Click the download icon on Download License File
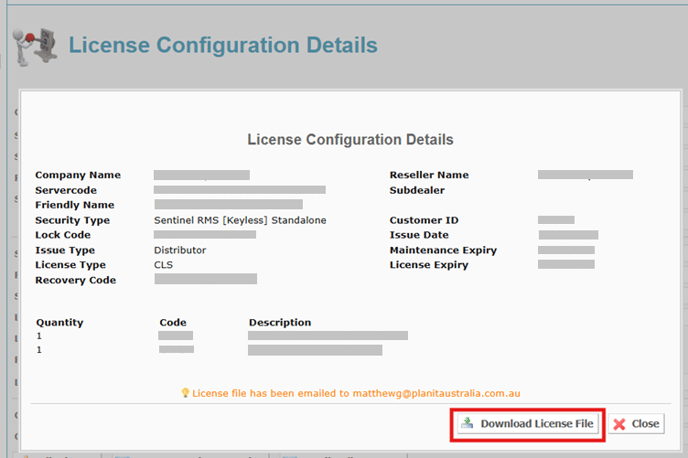The width and height of the screenshot is (688, 458). pos(467,424)
